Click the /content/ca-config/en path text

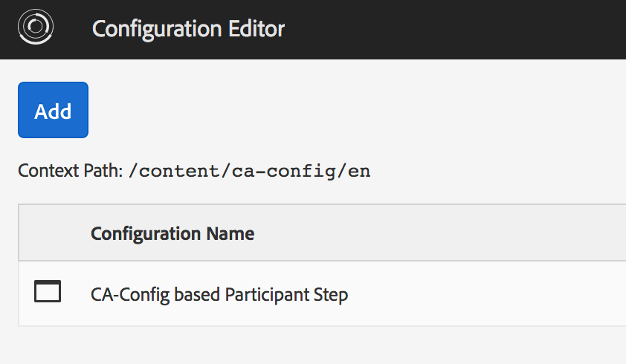tap(249, 172)
